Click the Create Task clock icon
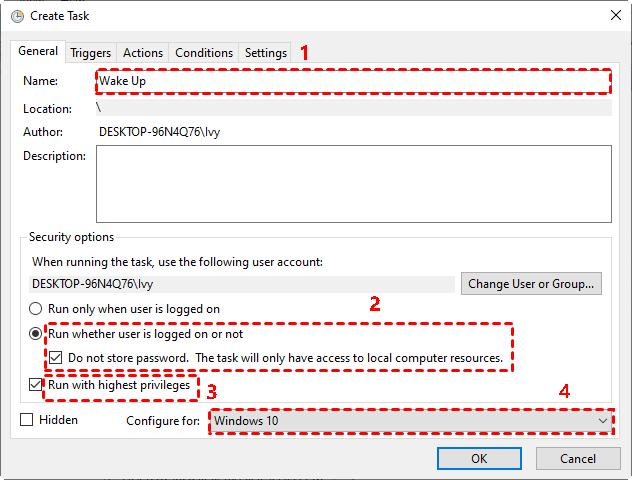Screen dimensions: 632x480 16,15
